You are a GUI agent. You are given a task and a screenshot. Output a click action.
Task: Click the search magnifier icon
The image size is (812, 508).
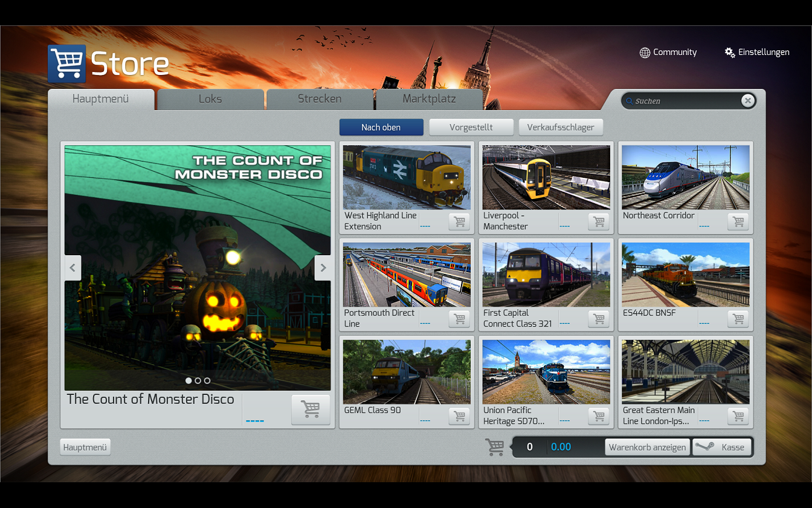coord(629,101)
